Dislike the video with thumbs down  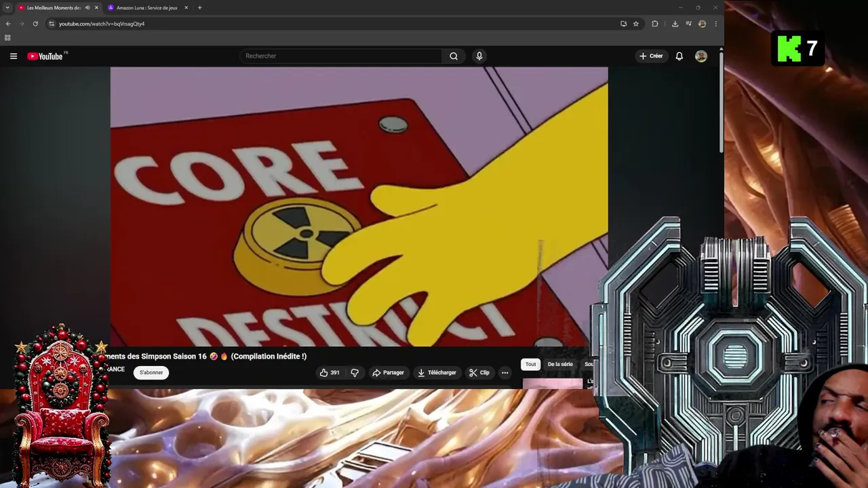355,373
